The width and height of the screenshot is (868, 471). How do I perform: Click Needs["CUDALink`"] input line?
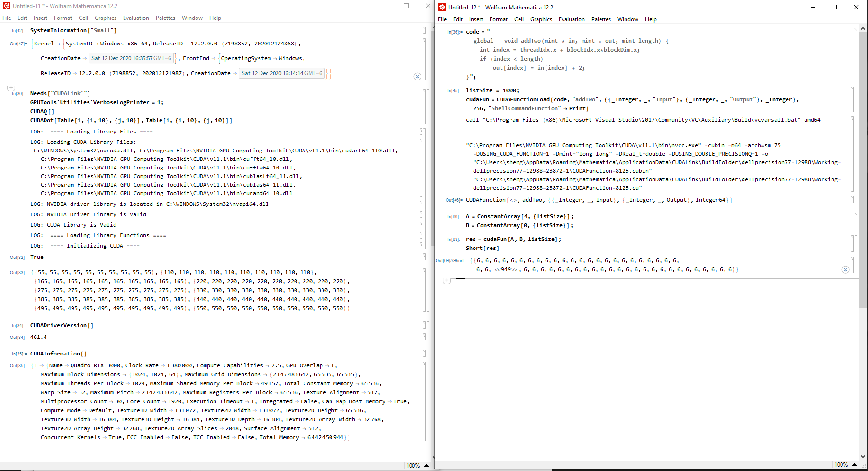pyautogui.click(x=60, y=93)
